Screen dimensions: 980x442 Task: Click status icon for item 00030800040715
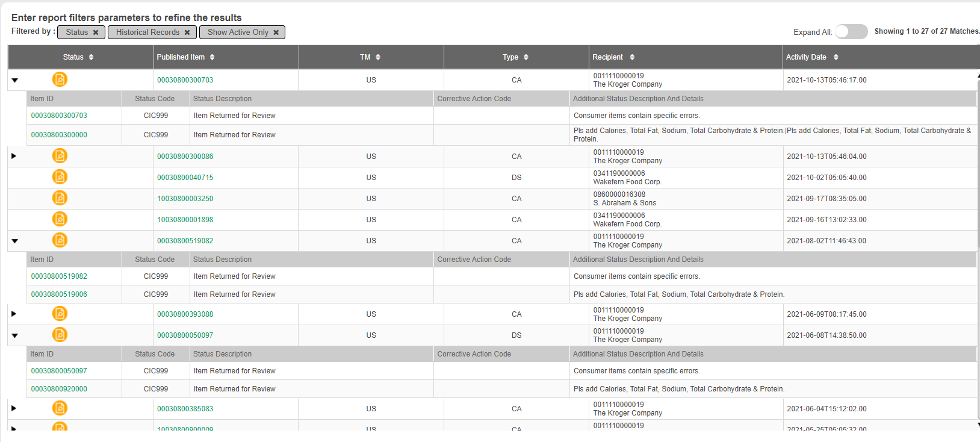click(60, 177)
